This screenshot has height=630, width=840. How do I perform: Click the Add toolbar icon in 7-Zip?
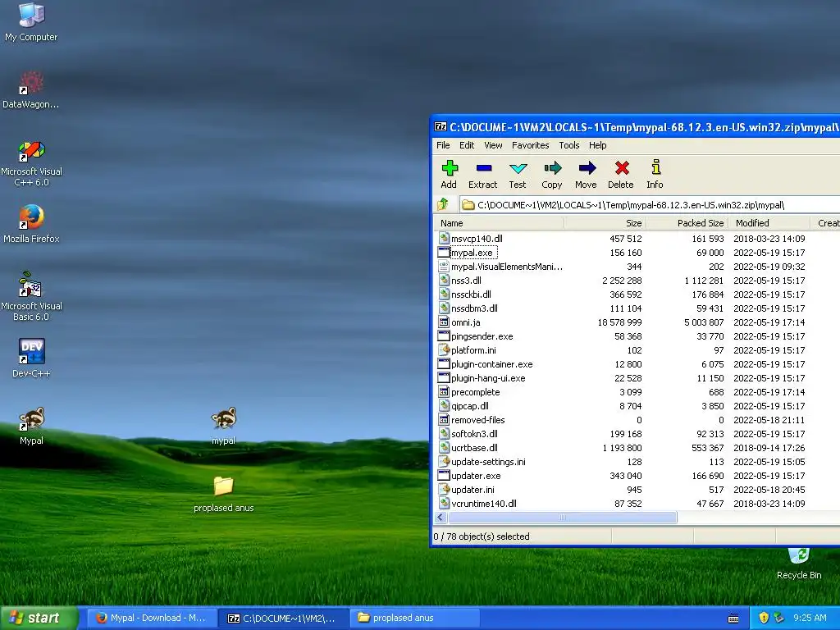pos(449,174)
